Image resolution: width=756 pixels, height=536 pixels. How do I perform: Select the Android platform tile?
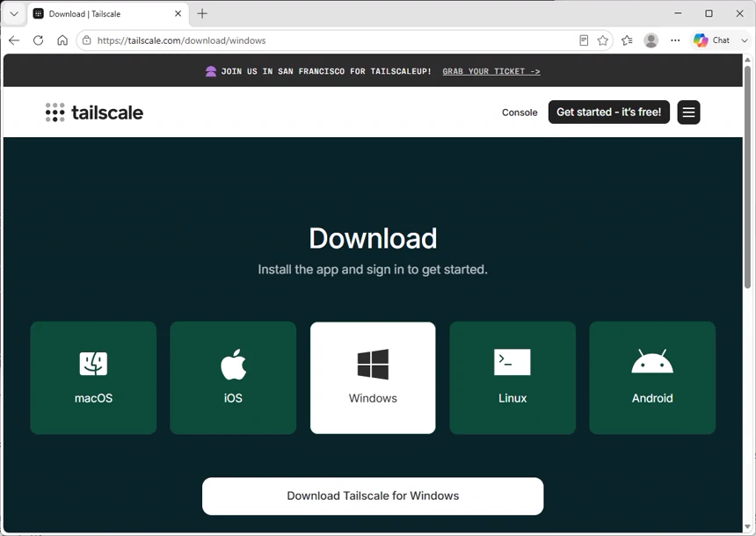tap(652, 378)
